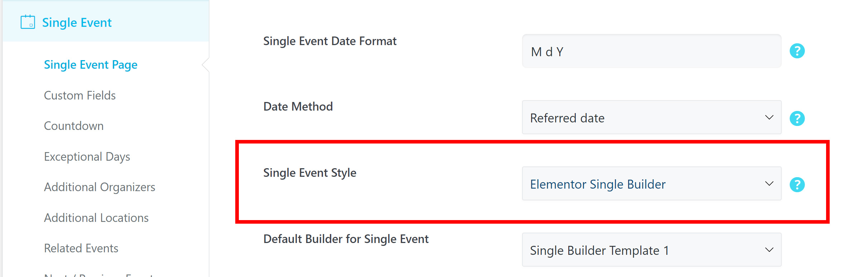
Task: Go to Related Events settings
Action: click(x=81, y=248)
